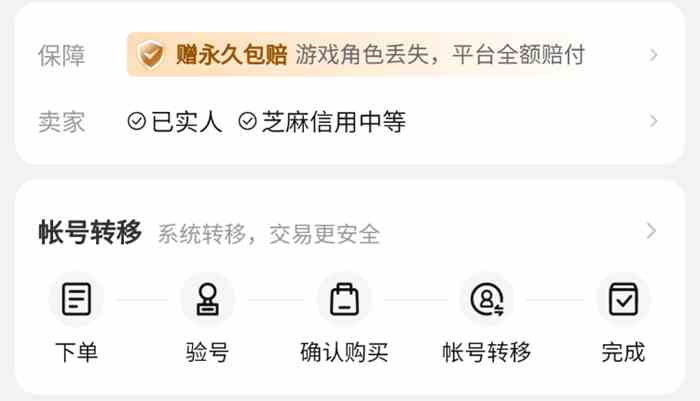700x401 pixels.
Task: Tap the 帐号转移 account transfer icon
Action: (x=487, y=299)
